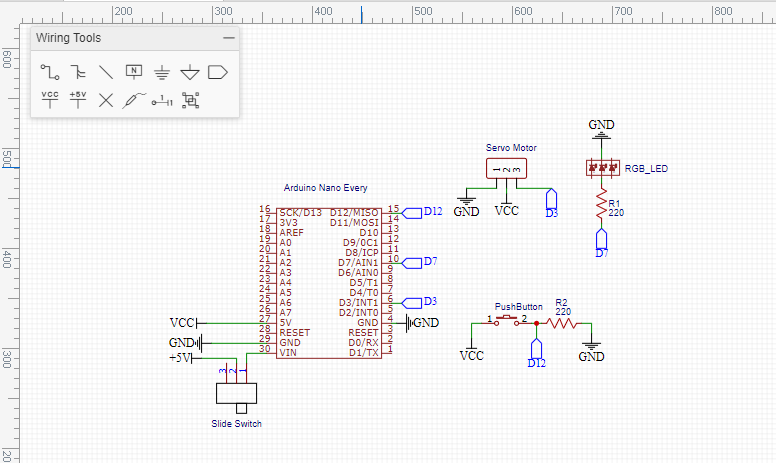Select the VCC flag connected to Arduino 5V pin
Viewport: 776px width, 463px height.
tap(186, 323)
